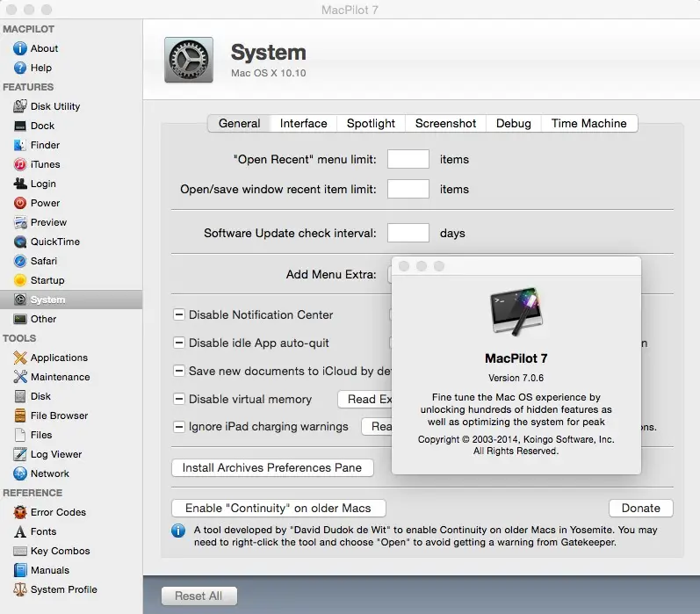The width and height of the screenshot is (700, 614).
Task: Click the MacPilot 7 logo in About window
Action: pyautogui.click(x=516, y=312)
